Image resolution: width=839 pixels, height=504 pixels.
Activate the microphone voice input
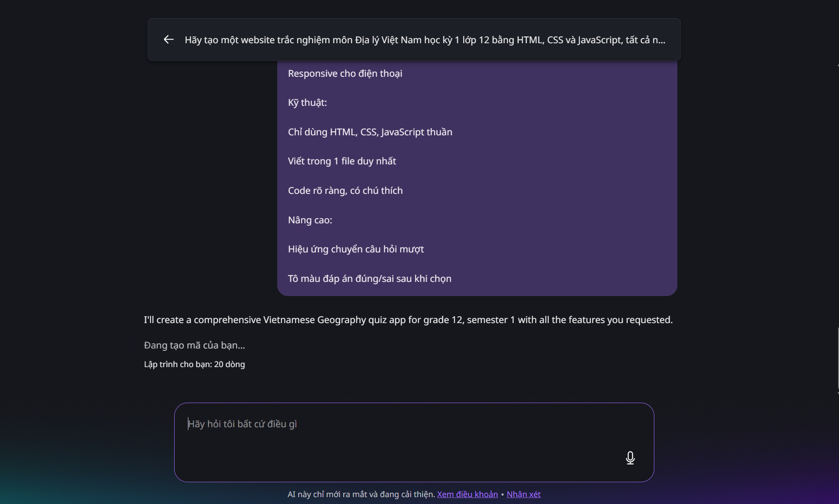tap(630, 458)
